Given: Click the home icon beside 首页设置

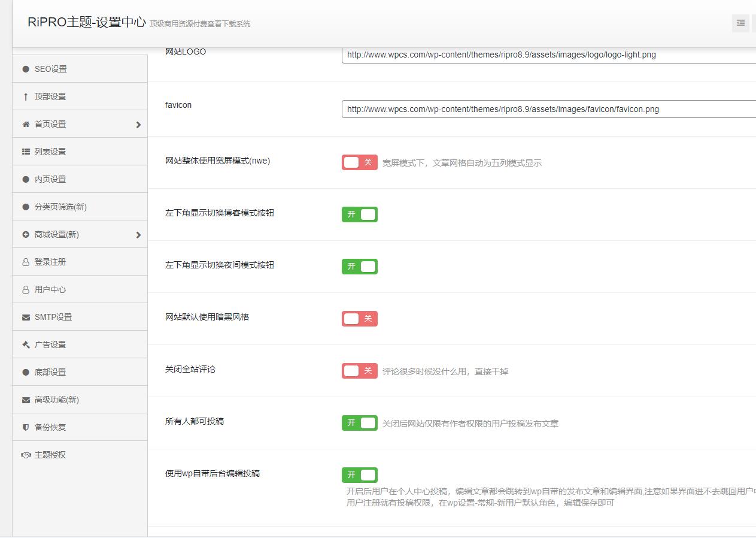Looking at the screenshot, I should point(26,124).
